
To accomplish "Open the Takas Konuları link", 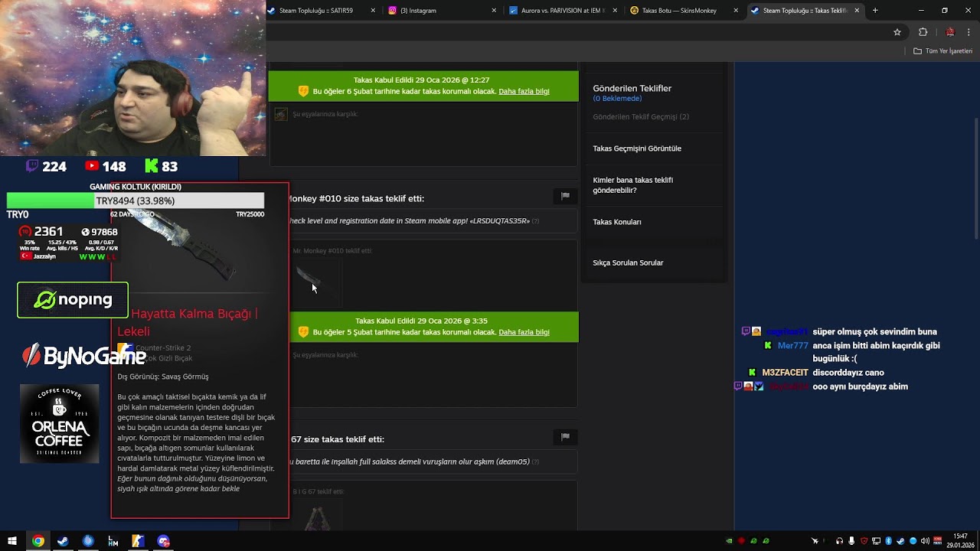I will click(617, 222).
